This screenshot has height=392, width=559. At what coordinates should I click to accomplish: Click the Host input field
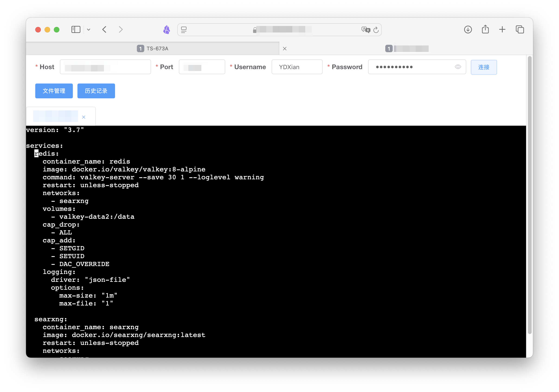[105, 67]
